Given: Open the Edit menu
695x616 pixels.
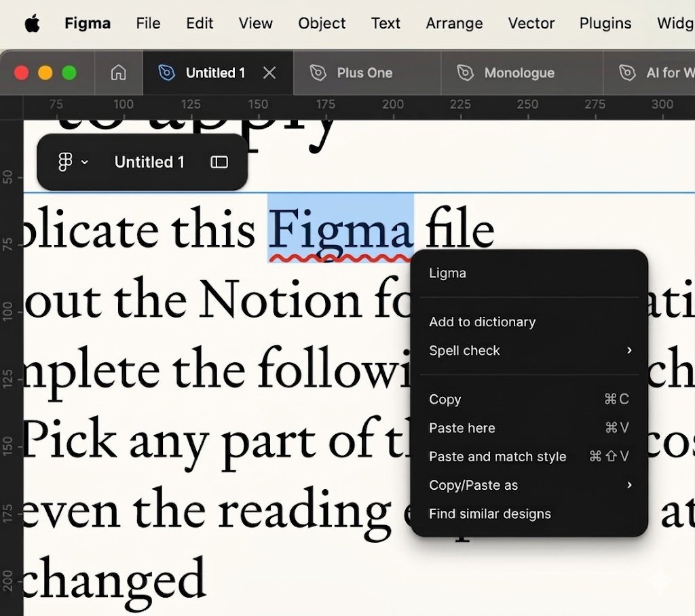Looking at the screenshot, I should (200, 23).
